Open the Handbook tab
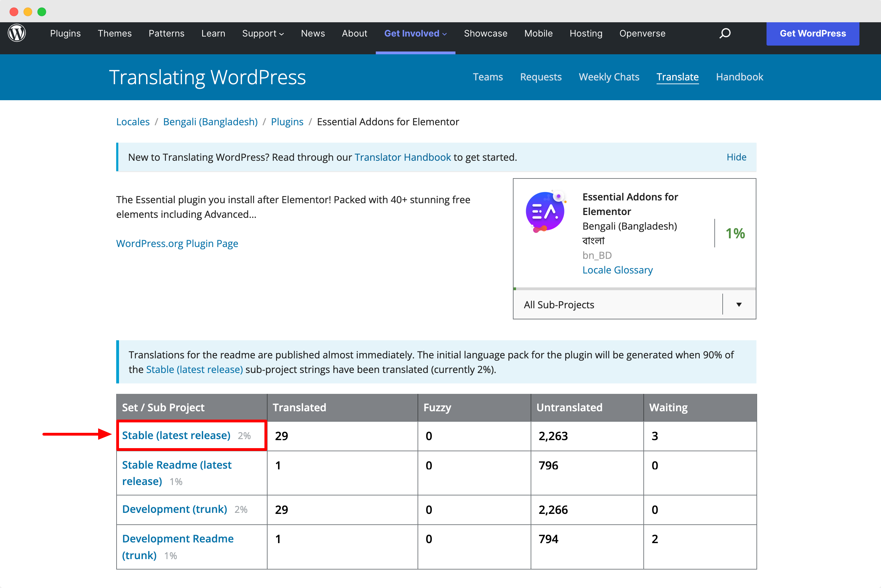881x588 pixels. pyautogui.click(x=739, y=77)
